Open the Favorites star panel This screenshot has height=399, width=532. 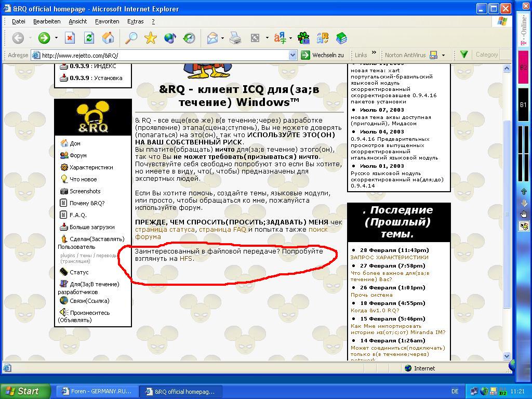pos(150,38)
